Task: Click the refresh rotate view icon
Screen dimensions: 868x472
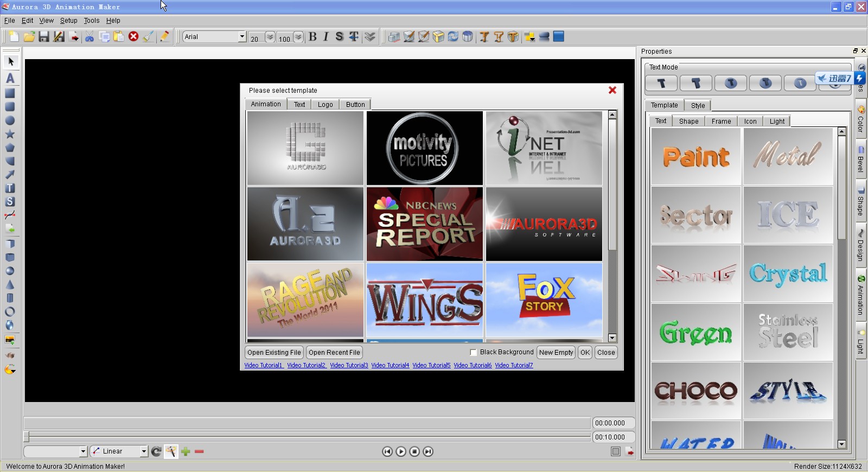Action: coord(453,36)
